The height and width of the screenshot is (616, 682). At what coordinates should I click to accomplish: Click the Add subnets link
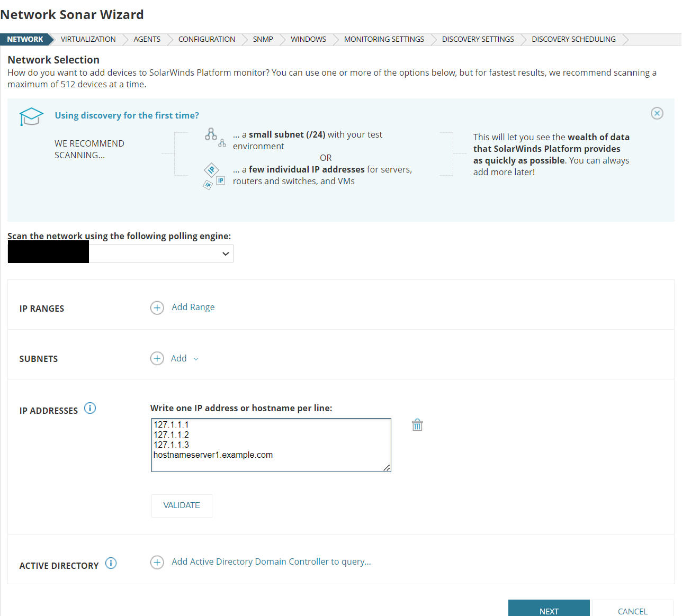click(x=178, y=358)
